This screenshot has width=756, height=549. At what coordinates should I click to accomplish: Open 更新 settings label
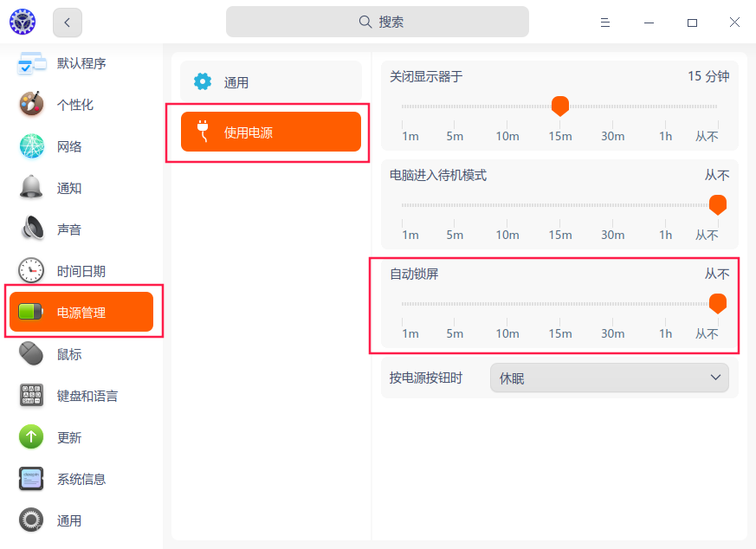pos(69,437)
